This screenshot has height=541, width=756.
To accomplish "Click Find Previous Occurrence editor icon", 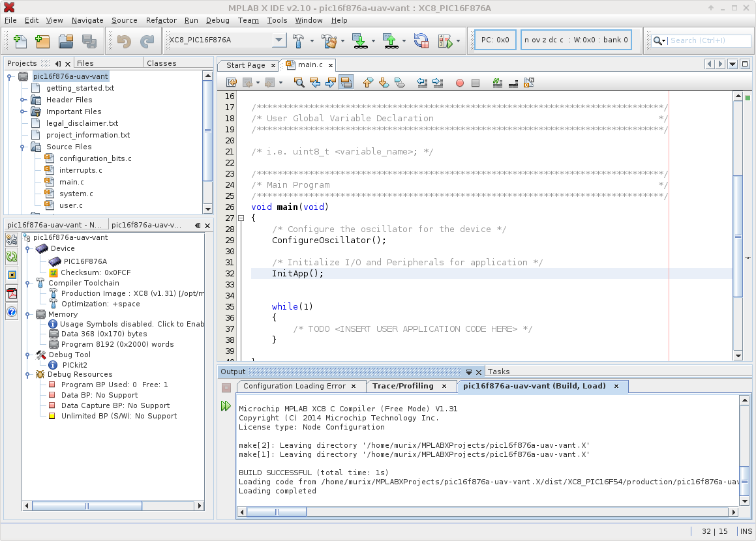I will click(x=315, y=83).
